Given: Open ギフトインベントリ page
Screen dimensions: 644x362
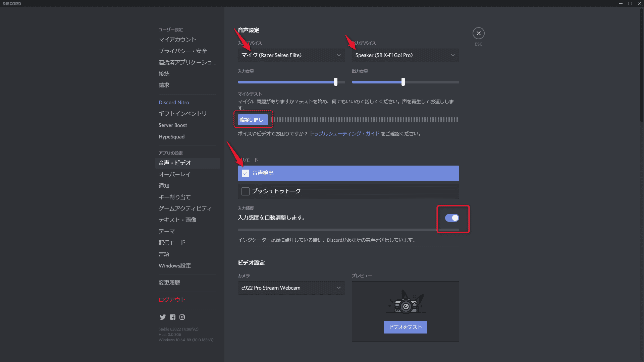Looking at the screenshot, I should 187,114.
